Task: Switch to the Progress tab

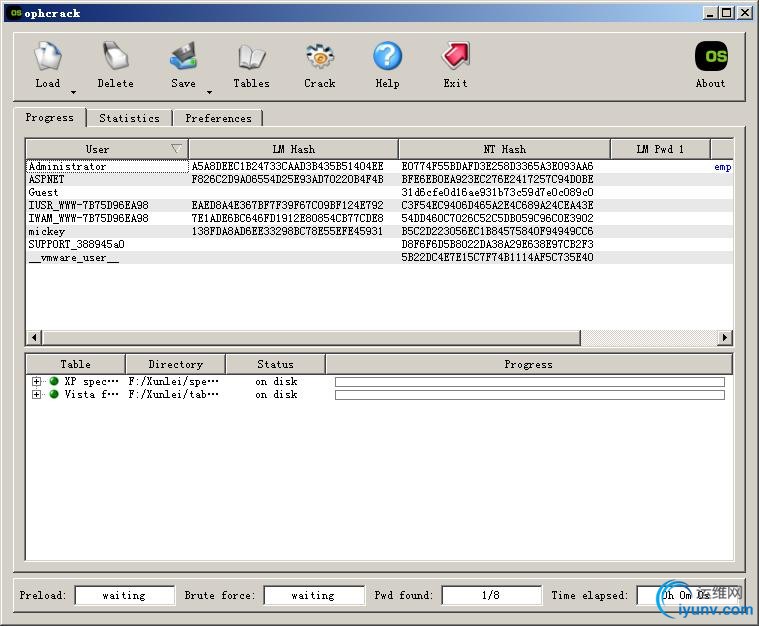Action: pyautogui.click(x=49, y=117)
